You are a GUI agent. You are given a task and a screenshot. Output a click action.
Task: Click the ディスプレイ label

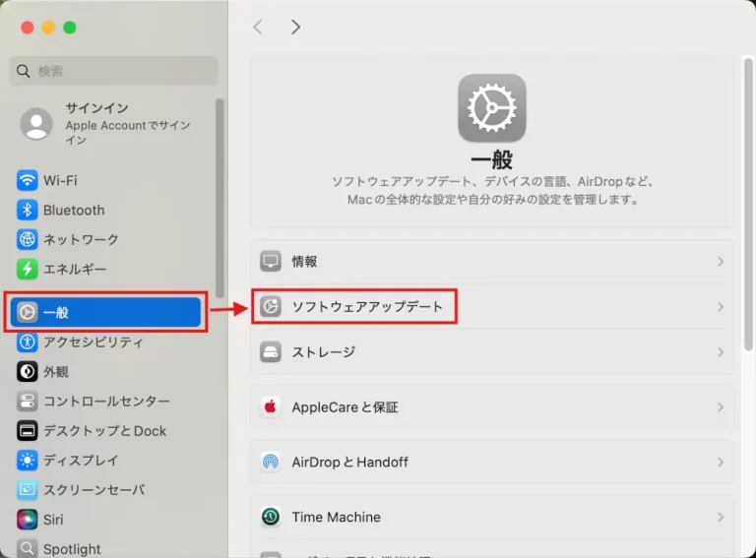pos(81,461)
